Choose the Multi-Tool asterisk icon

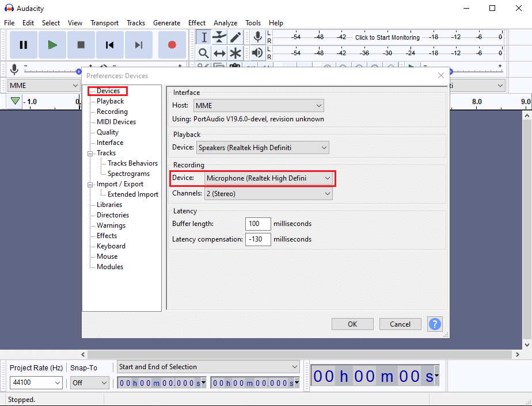[x=235, y=53]
